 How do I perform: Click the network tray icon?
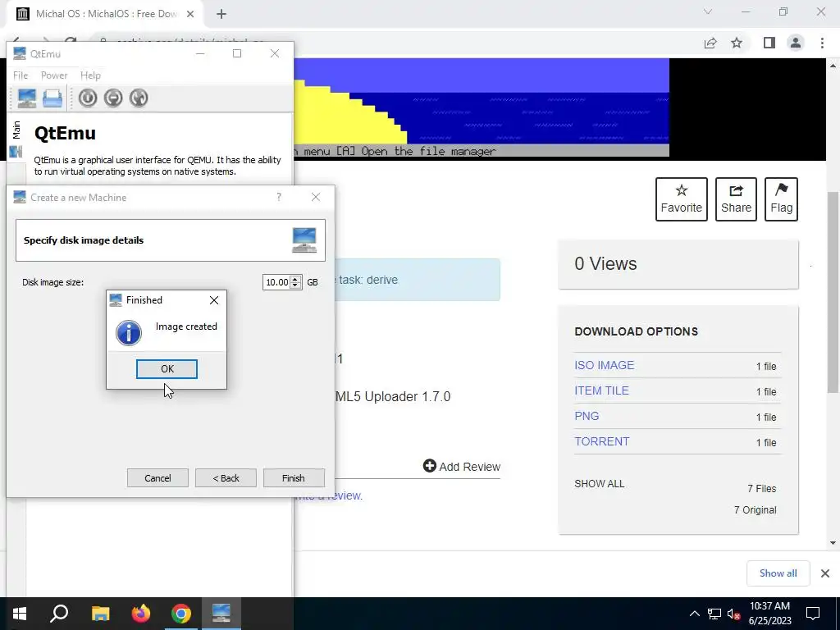tap(714, 614)
